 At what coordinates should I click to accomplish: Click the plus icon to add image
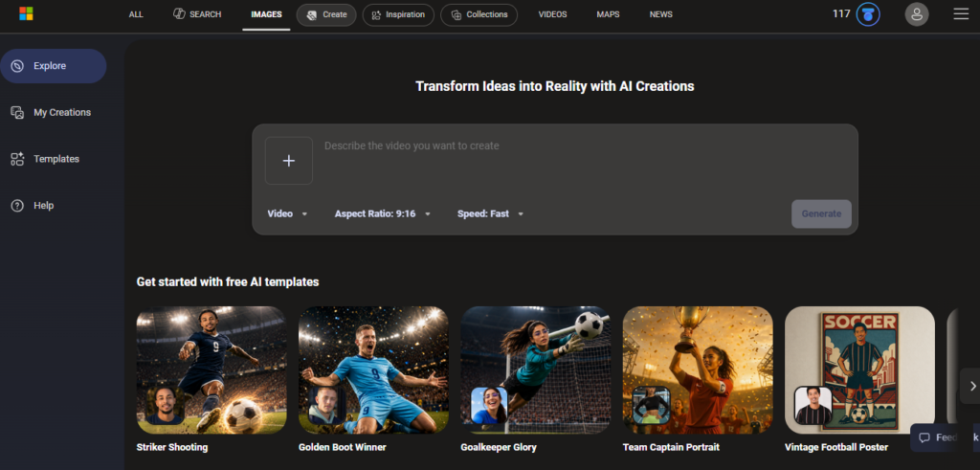(x=289, y=161)
